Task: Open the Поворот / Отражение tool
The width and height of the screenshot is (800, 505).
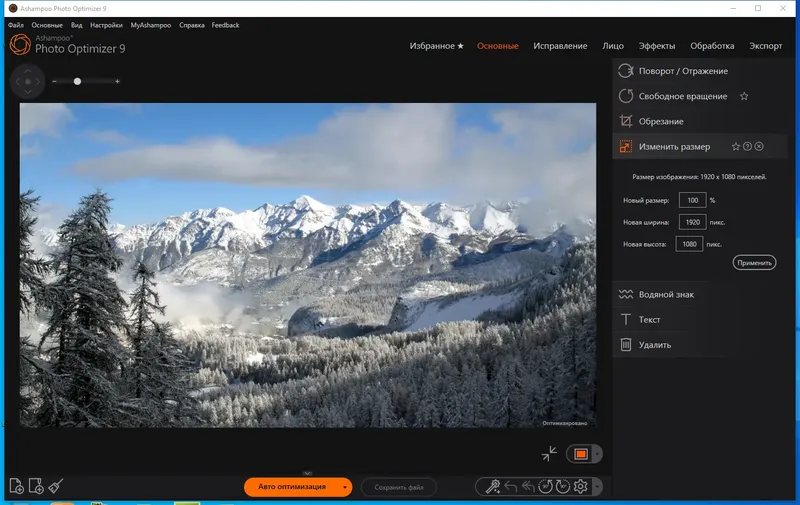Action: tap(683, 71)
